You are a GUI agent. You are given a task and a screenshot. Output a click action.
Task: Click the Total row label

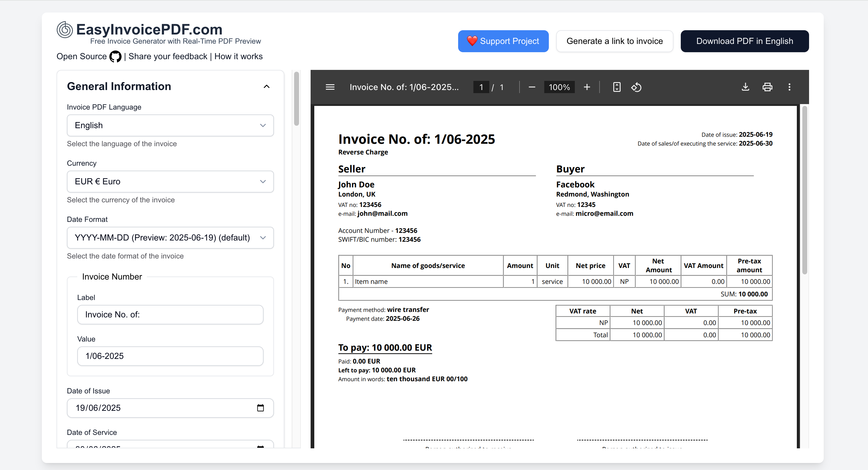click(600, 335)
